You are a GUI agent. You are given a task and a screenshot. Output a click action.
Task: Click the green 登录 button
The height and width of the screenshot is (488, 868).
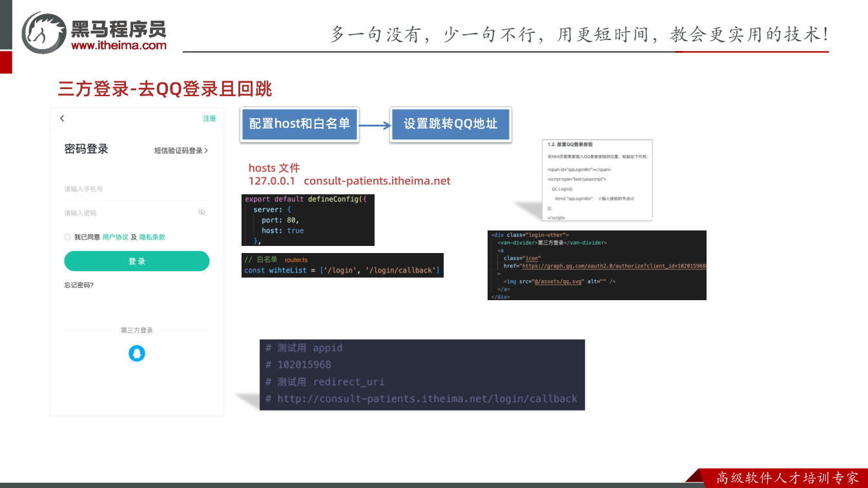tap(137, 261)
